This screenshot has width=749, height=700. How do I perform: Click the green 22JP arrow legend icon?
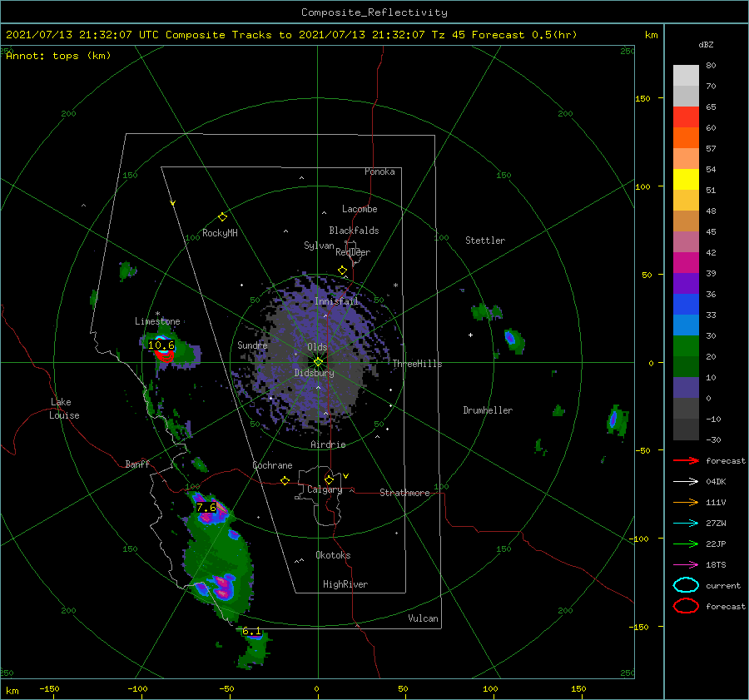pyautogui.click(x=686, y=544)
